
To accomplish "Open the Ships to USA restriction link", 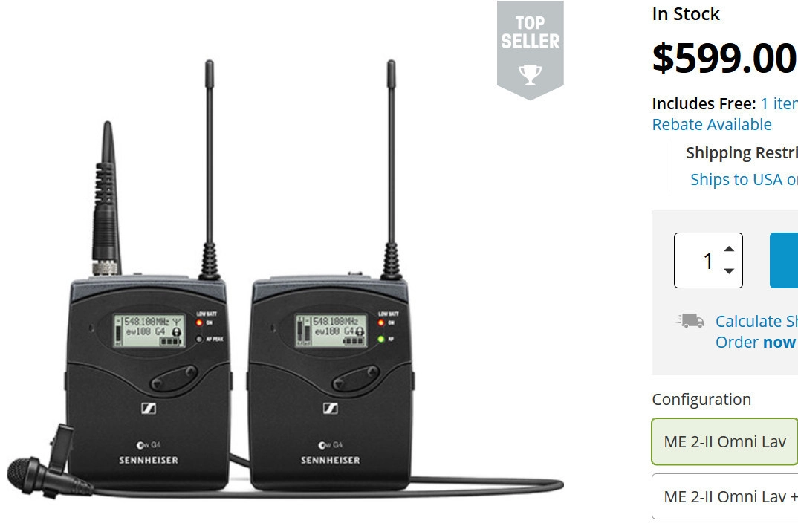I will [744, 179].
